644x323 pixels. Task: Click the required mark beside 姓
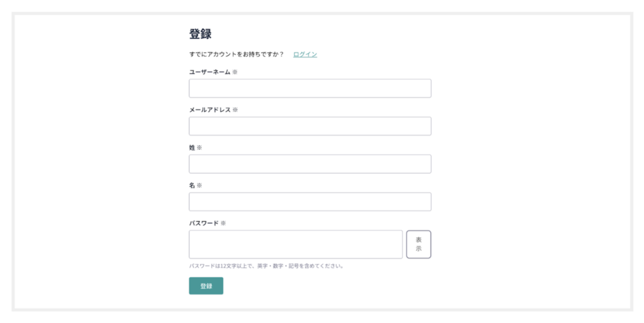[199, 148]
